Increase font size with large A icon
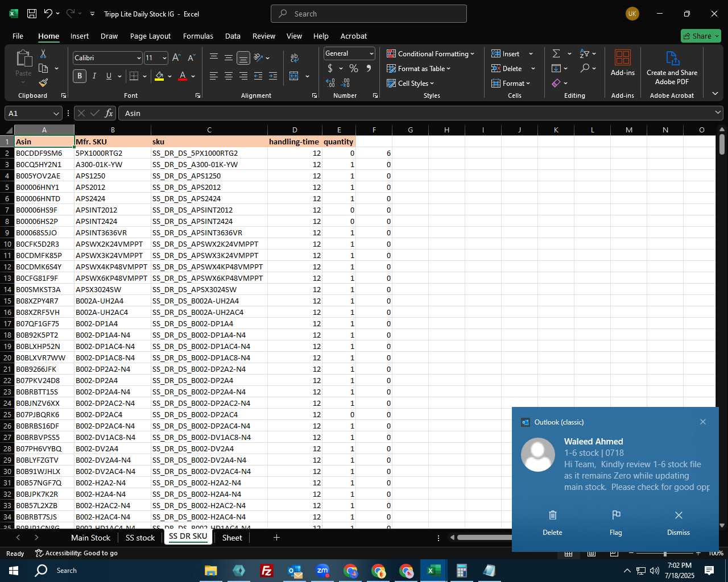This screenshot has width=728, height=582. 176,58
